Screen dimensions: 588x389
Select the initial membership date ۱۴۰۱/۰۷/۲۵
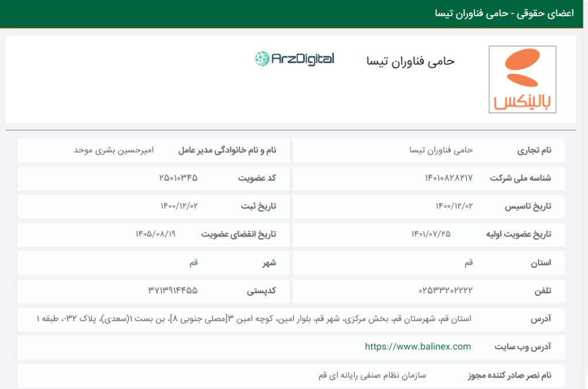pyautogui.click(x=431, y=234)
